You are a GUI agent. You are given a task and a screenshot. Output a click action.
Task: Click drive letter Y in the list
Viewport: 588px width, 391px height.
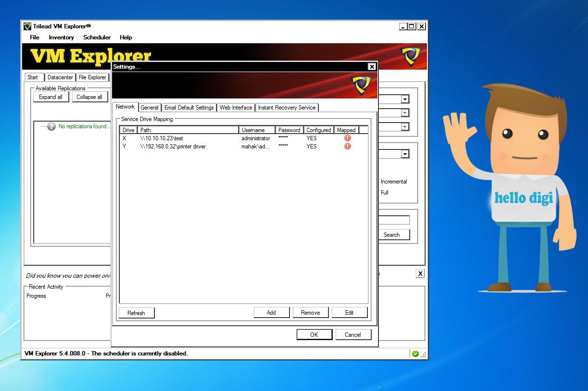125,147
